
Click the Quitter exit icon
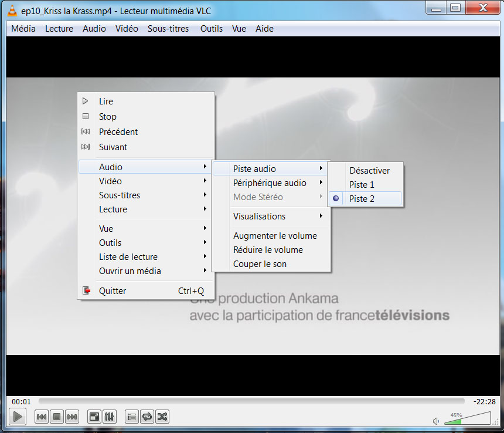(x=87, y=290)
